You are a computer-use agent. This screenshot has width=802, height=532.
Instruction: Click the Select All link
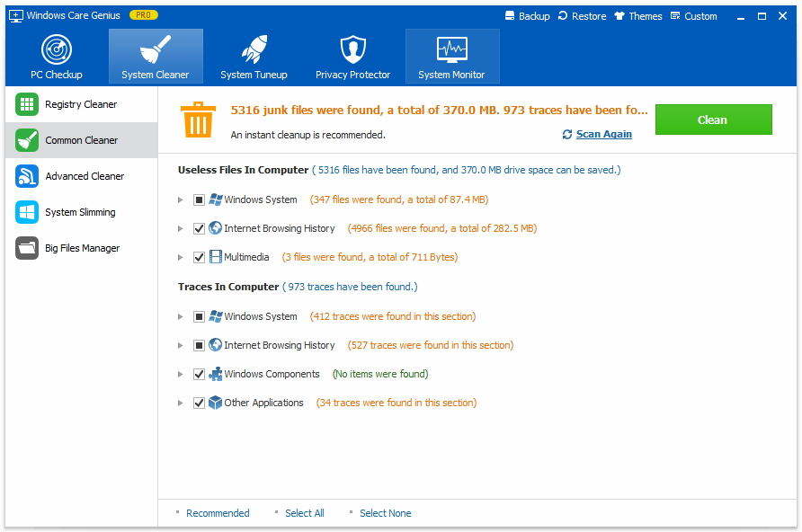(x=304, y=513)
